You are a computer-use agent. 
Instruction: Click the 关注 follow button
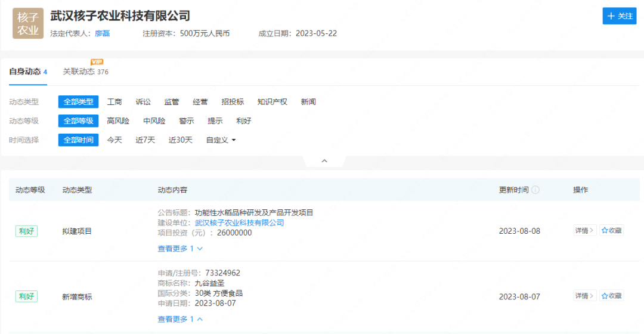620,16
